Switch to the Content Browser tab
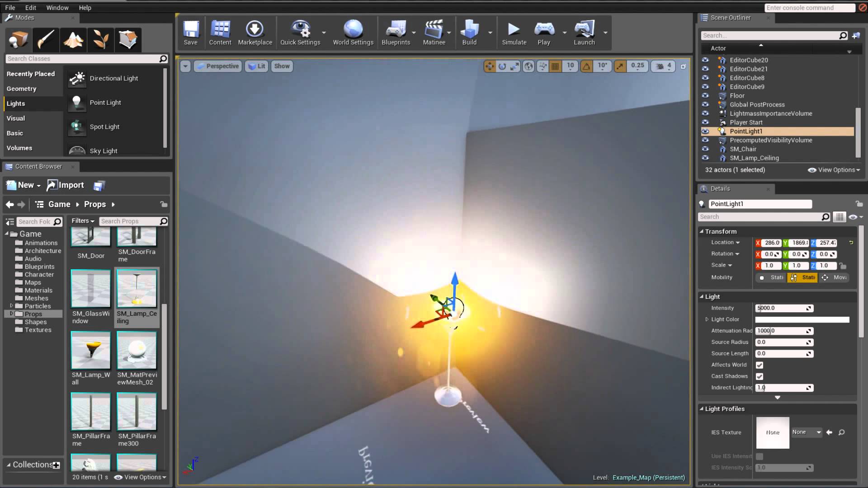This screenshot has width=868, height=488. click(x=38, y=166)
